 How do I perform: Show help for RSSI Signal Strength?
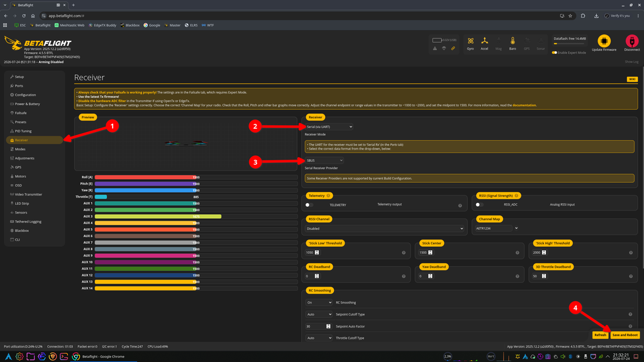[x=516, y=196]
